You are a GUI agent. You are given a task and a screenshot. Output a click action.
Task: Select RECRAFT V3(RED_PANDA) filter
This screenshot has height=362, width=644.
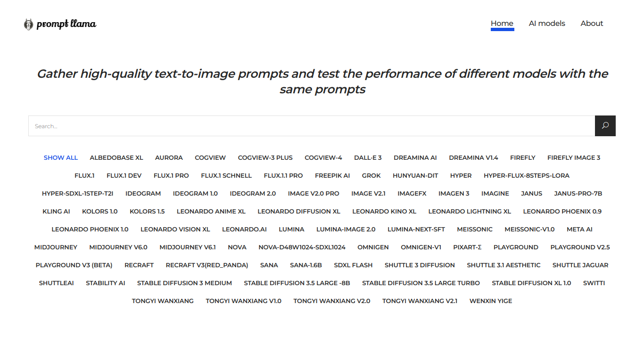207,265
